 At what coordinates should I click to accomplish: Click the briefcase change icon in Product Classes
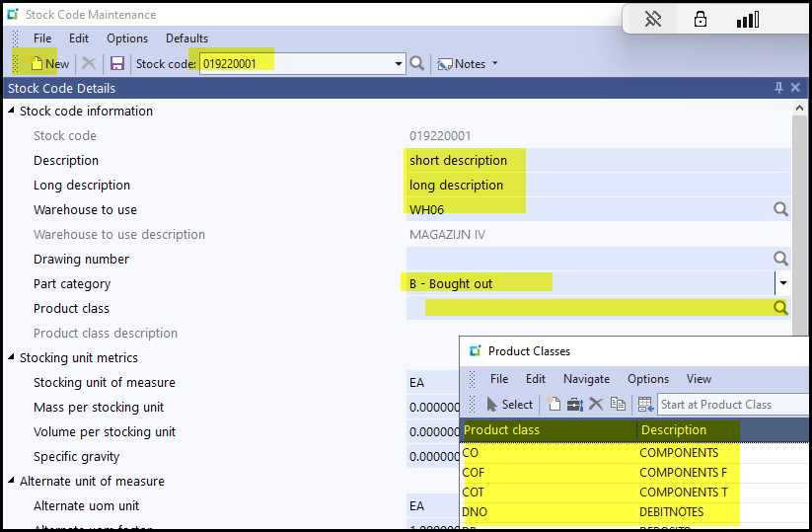click(x=574, y=404)
